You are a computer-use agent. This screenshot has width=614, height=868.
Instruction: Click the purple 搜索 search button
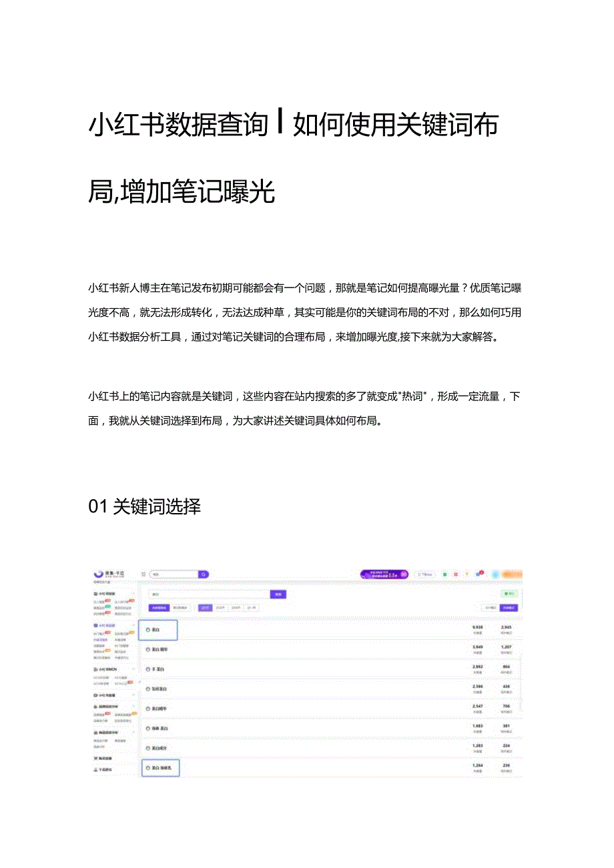(x=278, y=594)
